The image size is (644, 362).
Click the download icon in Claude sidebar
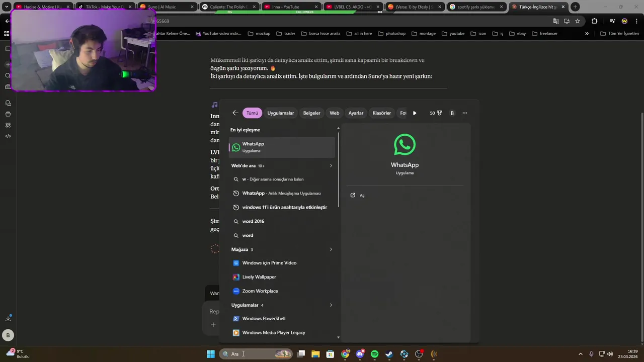pyautogui.click(x=8, y=318)
